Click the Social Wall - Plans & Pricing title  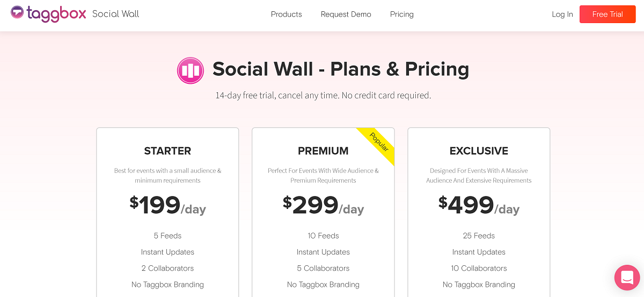click(341, 69)
